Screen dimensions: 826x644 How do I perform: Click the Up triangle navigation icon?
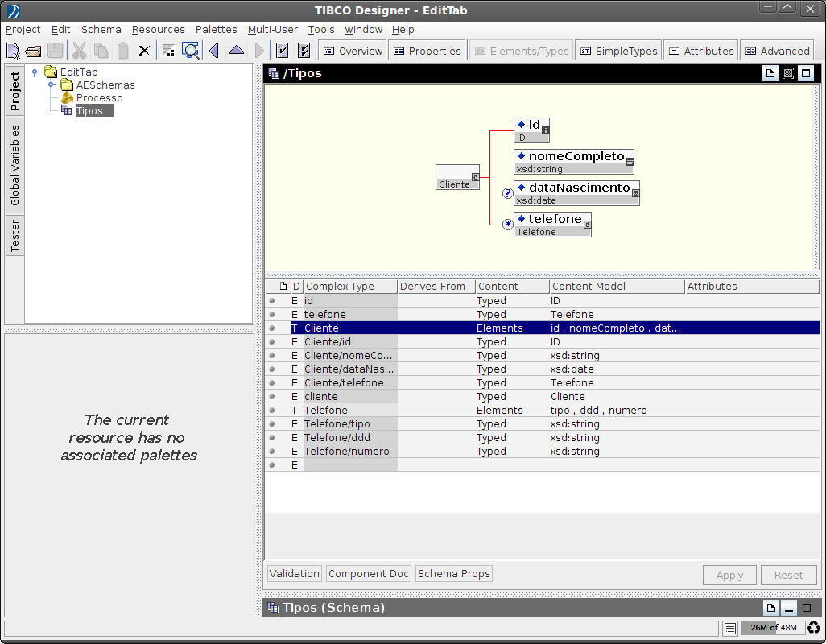click(x=236, y=51)
